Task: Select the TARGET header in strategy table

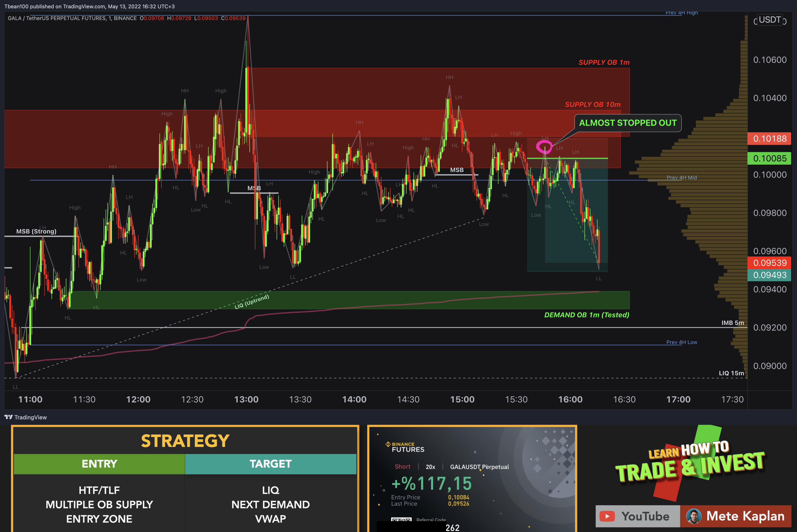Action: (x=271, y=464)
